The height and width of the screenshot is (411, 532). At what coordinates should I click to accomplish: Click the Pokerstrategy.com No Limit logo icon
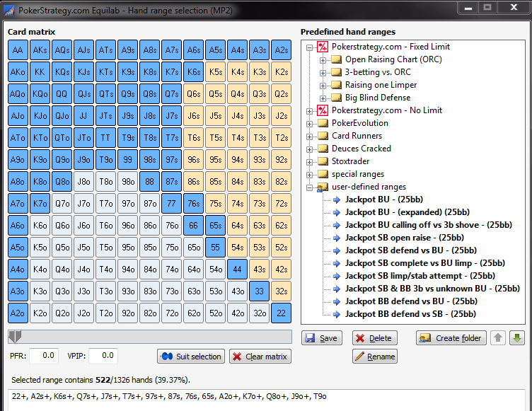tap(323, 110)
